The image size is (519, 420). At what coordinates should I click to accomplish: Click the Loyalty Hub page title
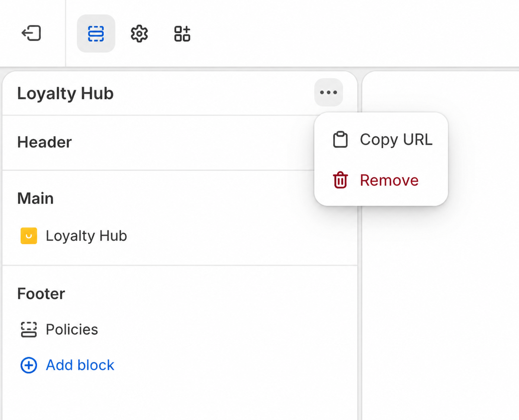[65, 93]
